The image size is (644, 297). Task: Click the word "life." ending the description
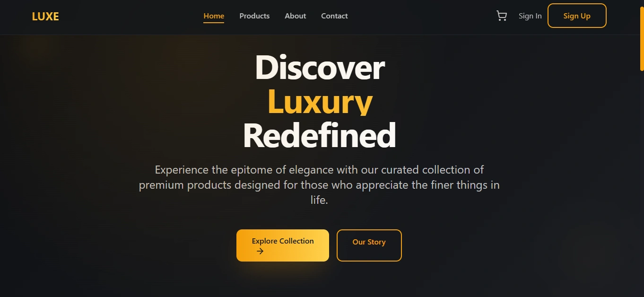pyautogui.click(x=319, y=200)
